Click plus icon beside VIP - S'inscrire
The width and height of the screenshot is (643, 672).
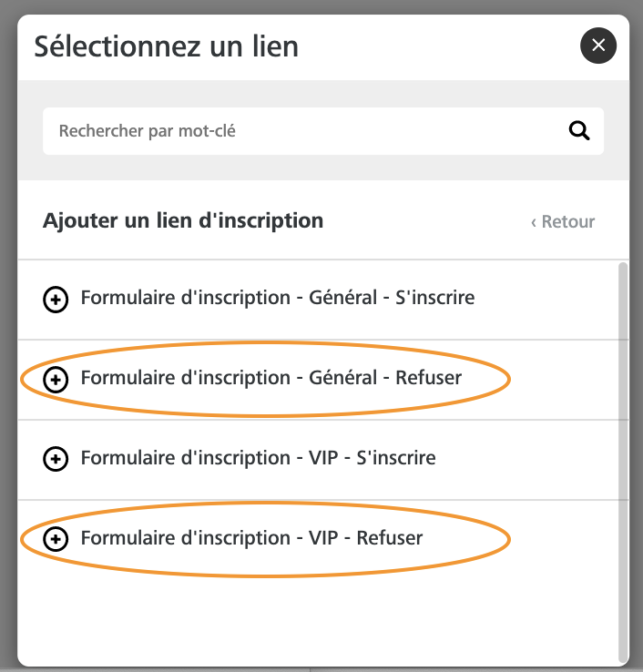click(x=56, y=459)
